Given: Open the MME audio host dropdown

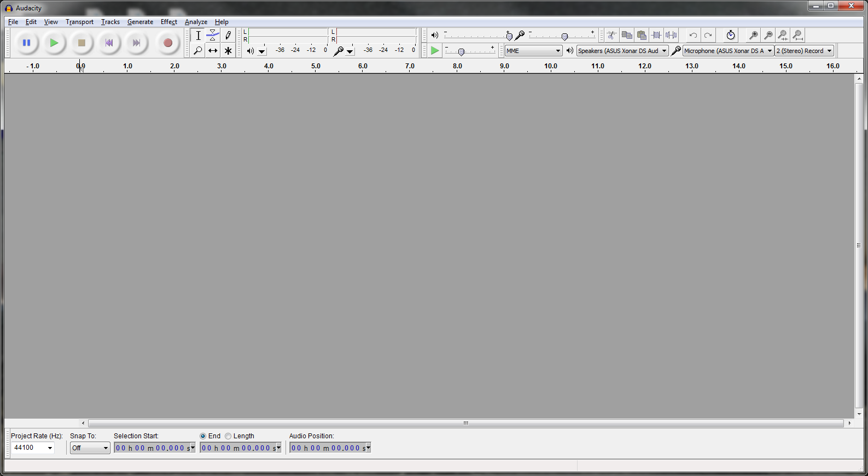Looking at the screenshot, I should pos(533,51).
